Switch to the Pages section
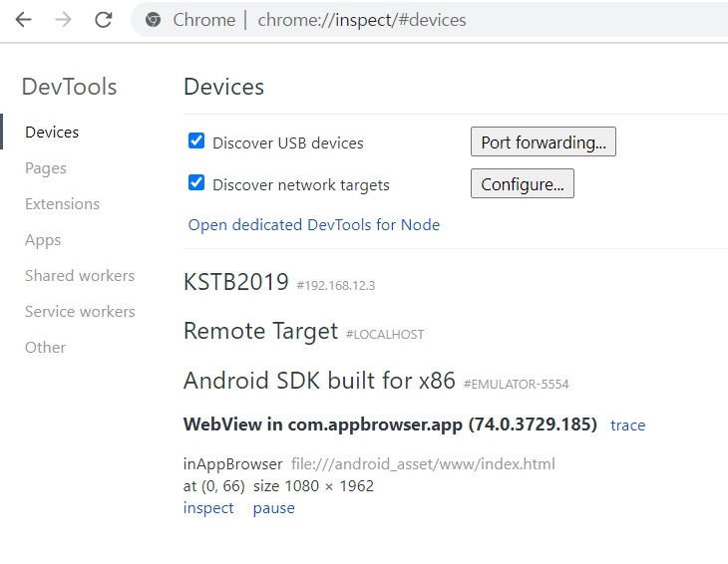The height and width of the screenshot is (564, 728). 46,167
